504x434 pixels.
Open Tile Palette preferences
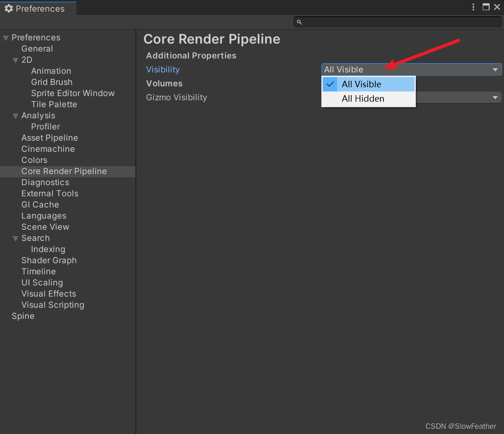[x=54, y=104]
